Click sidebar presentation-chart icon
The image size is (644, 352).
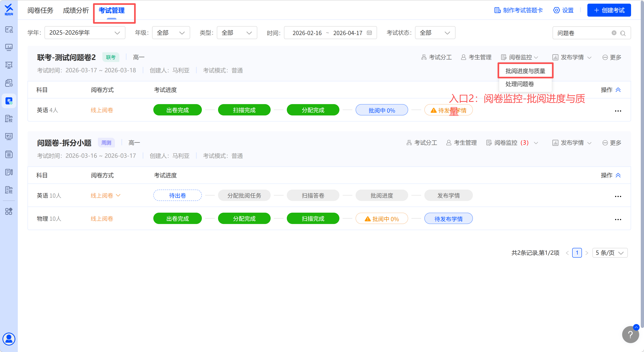click(9, 65)
